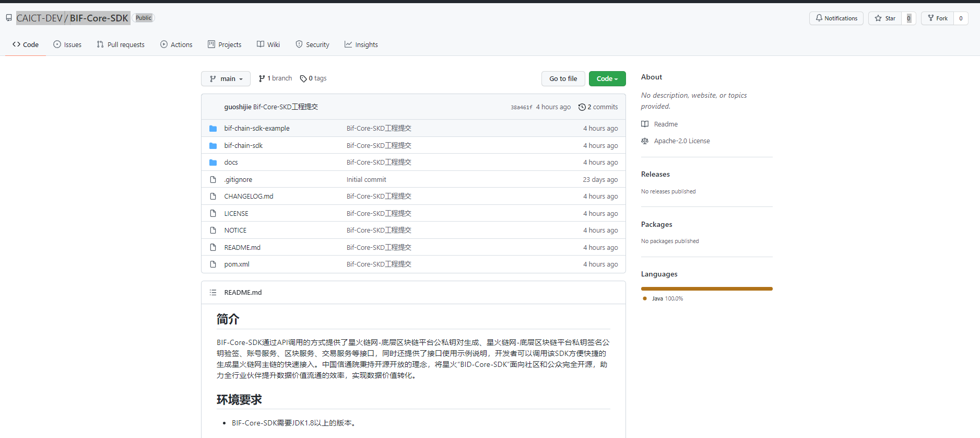The width and height of the screenshot is (980, 438).
Task: Click the tag icon beside 0 tags
Action: [x=303, y=79]
